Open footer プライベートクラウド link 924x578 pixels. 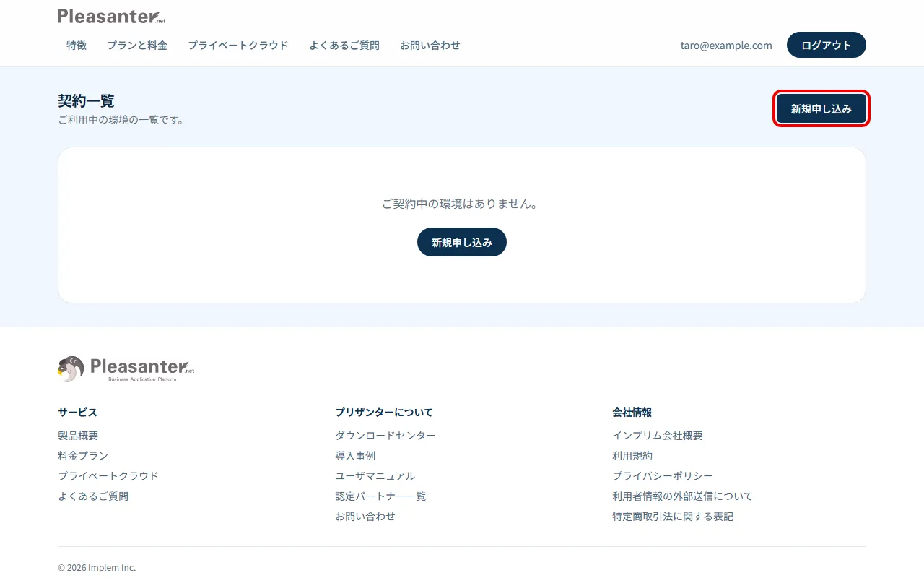108,476
